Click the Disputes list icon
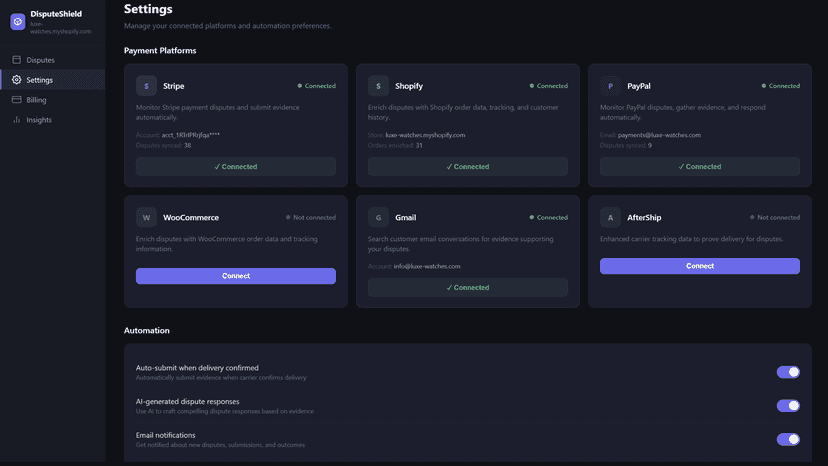Screen dimensions: 828x466 16,60
